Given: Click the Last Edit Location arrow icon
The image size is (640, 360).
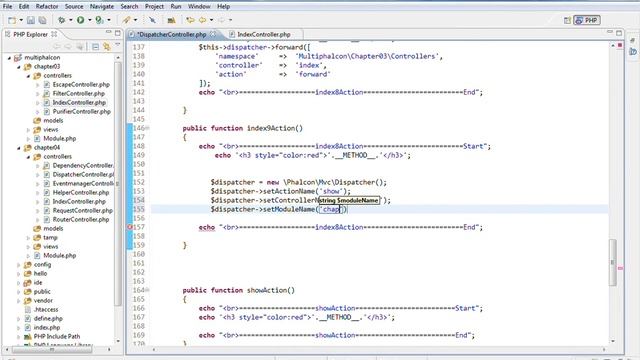Looking at the screenshot, I should click(190, 20).
